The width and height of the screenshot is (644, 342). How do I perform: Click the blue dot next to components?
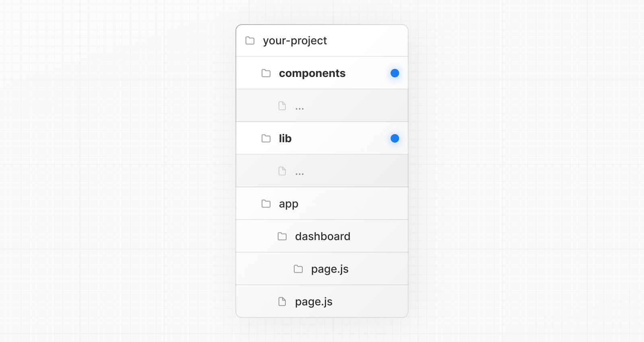coord(395,73)
